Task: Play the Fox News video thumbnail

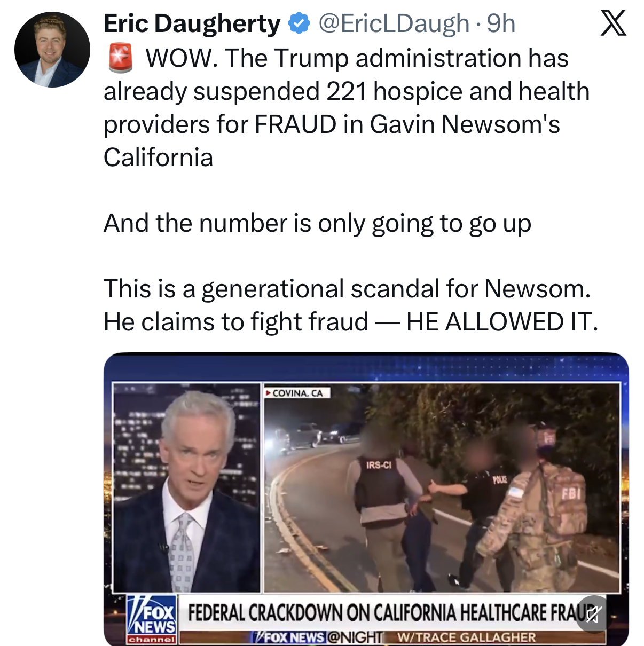Action: (x=366, y=499)
